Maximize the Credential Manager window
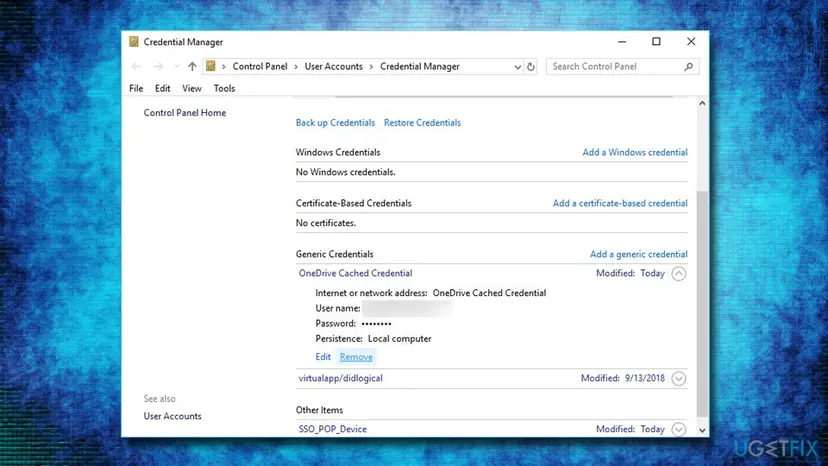 click(x=656, y=42)
